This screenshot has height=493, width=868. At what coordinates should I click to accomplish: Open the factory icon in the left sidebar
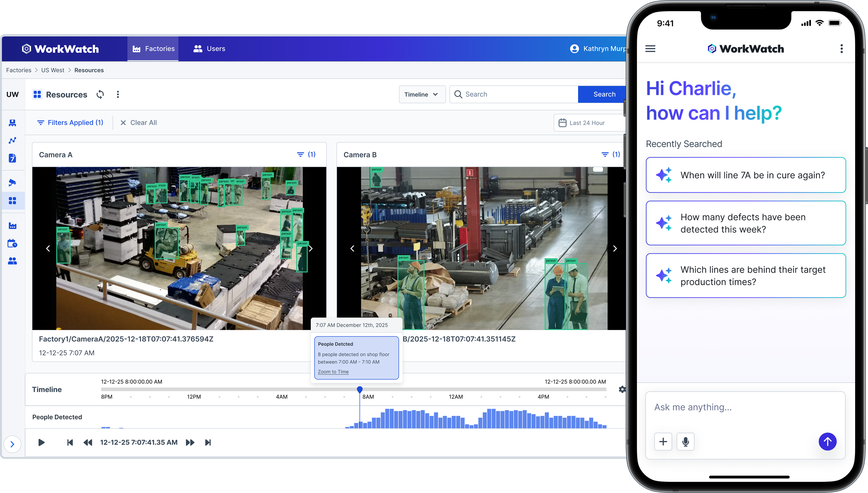click(13, 225)
